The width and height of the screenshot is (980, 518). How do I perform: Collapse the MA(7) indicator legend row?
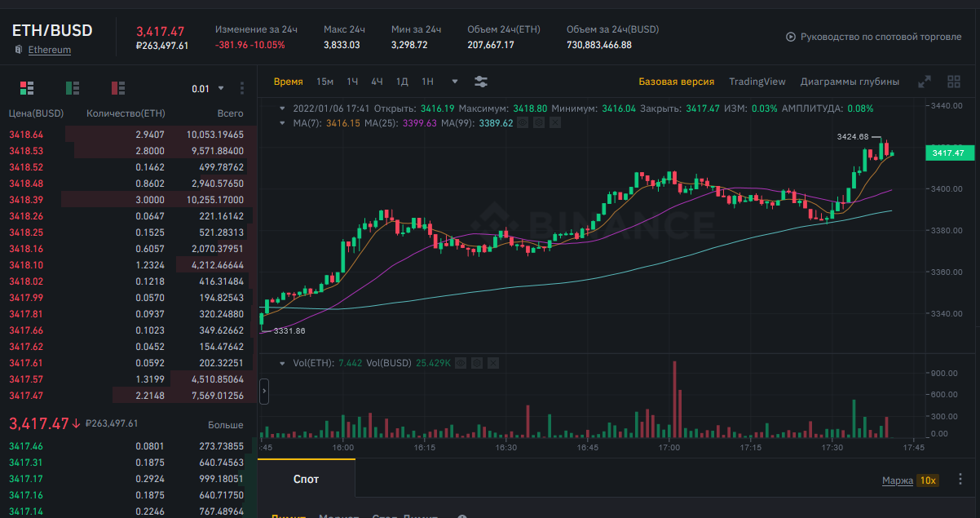click(282, 123)
